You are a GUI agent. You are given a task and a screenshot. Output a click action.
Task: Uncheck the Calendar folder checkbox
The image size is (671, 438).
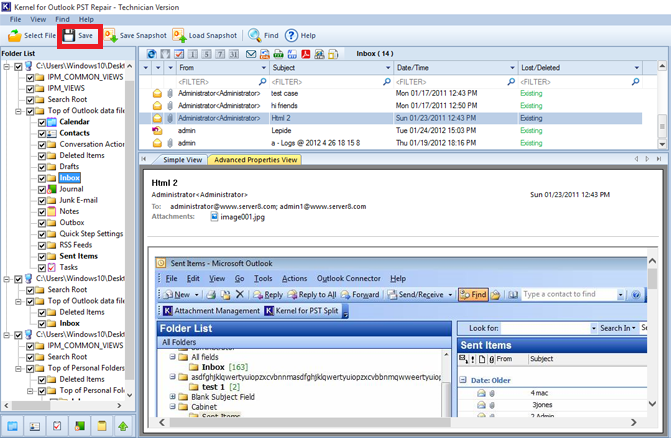(x=42, y=122)
